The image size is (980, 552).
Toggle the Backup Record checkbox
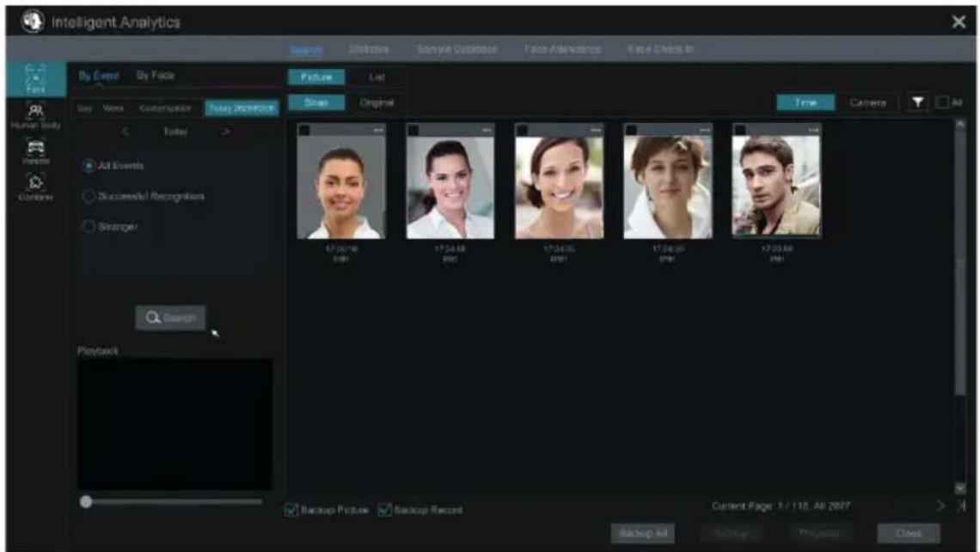point(385,510)
